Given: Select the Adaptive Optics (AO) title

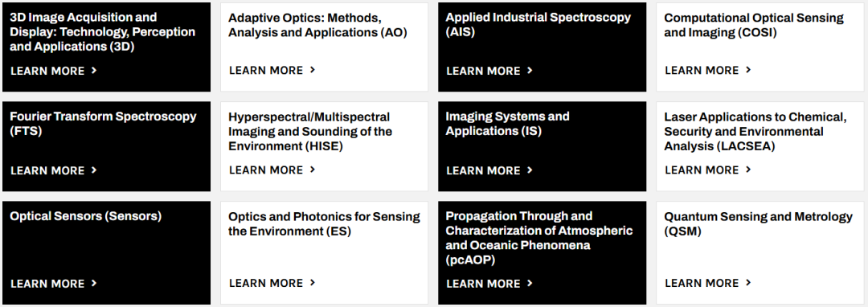Looking at the screenshot, I should [x=317, y=26].
